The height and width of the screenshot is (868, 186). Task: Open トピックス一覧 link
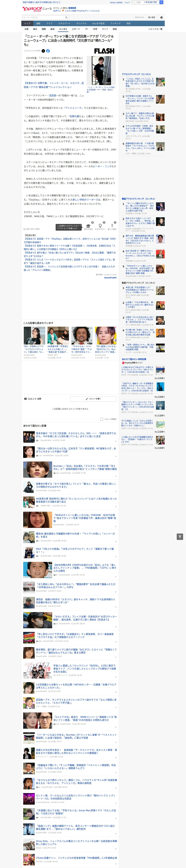pyautogui.click(x=155, y=29)
